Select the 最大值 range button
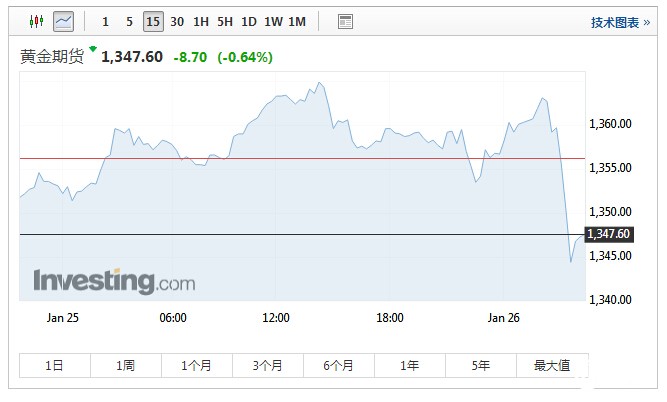Screen dimensions: 667x402 [551, 365]
